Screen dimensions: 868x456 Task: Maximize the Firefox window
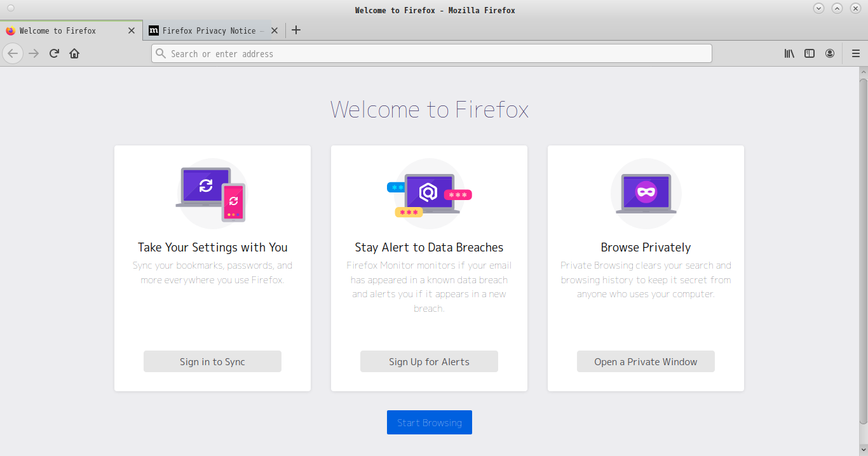[837, 8]
